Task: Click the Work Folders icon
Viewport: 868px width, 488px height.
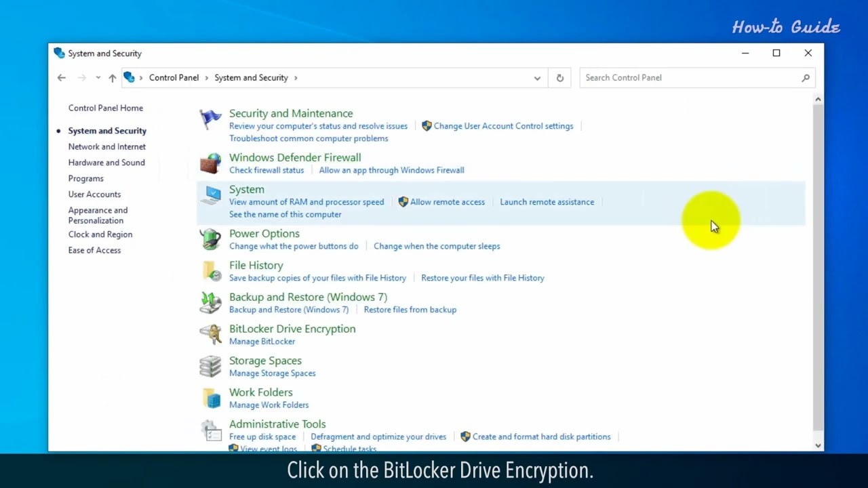Action: click(212, 399)
